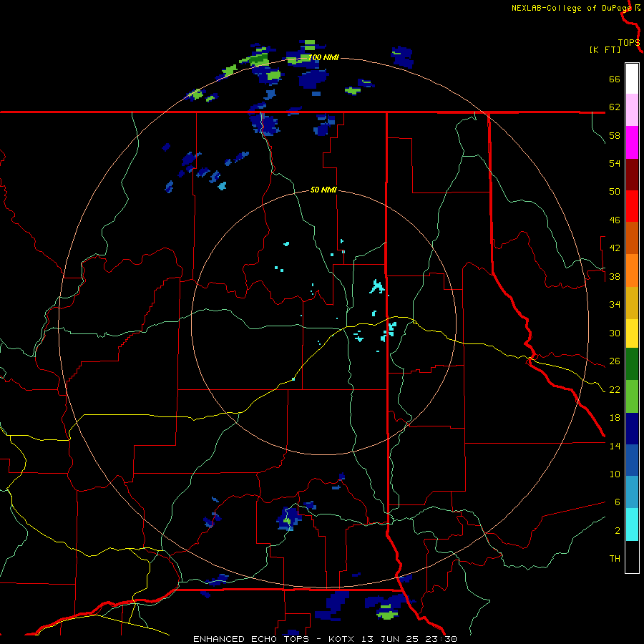Click the legend value 38
Image resolution: width=644 pixels, height=644 pixels.
(615, 276)
